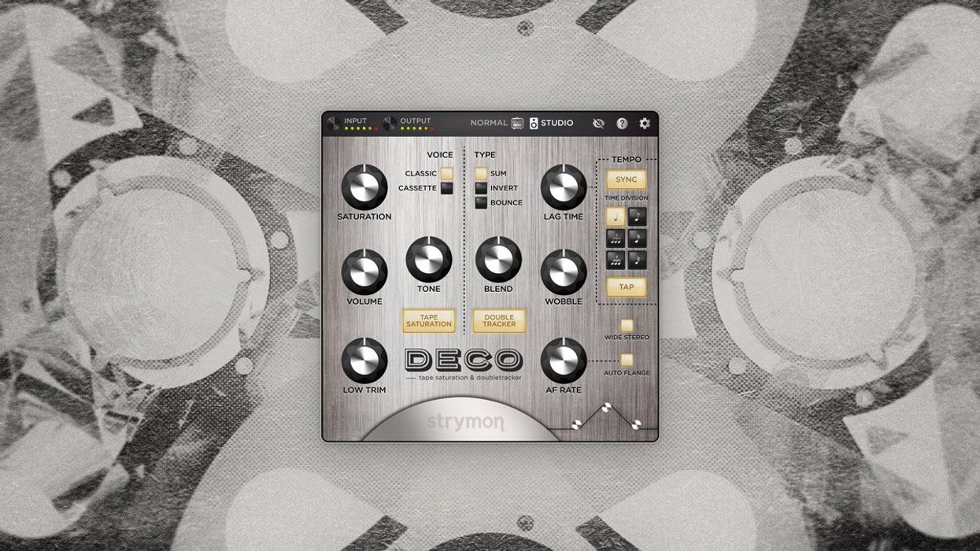Image resolution: width=980 pixels, height=551 pixels.
Task: Select the STUDIO speaker icon mode
Action: pyautogui.click(x=534, y=123)
